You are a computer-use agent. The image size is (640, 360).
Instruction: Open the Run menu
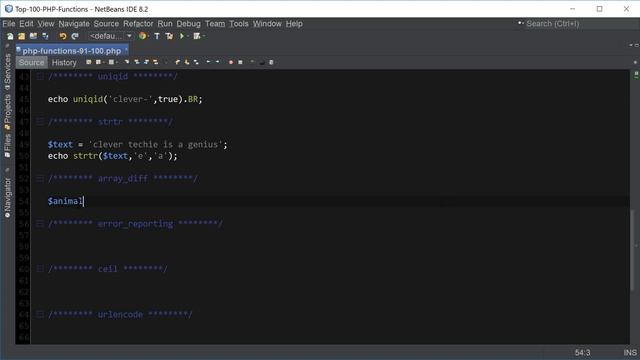[165, 24]
